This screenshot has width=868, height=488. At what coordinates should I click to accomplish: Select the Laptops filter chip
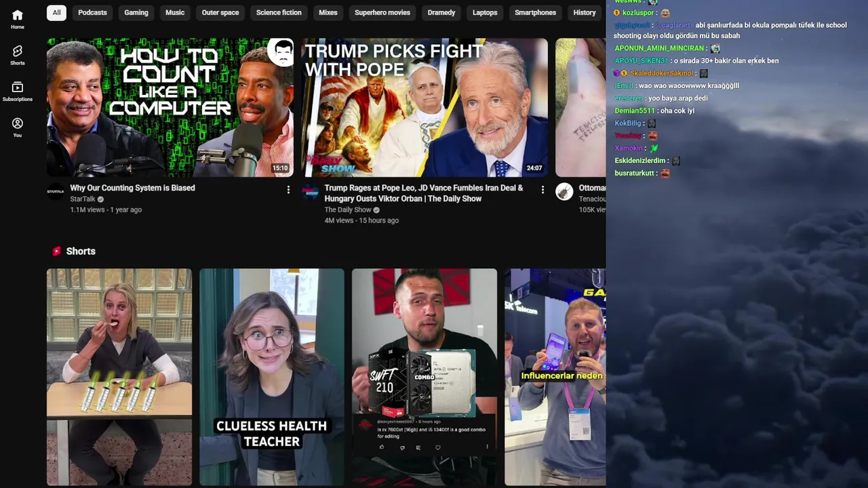485,12
